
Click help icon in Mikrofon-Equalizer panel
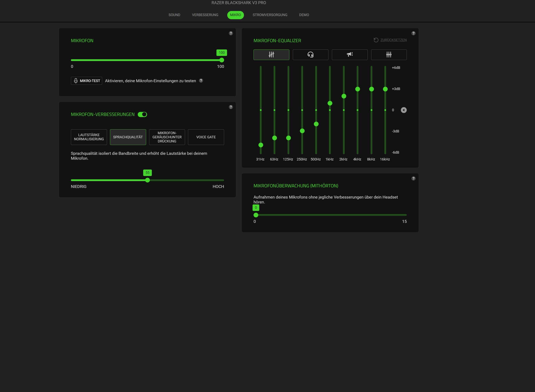(x=413, y=33)
